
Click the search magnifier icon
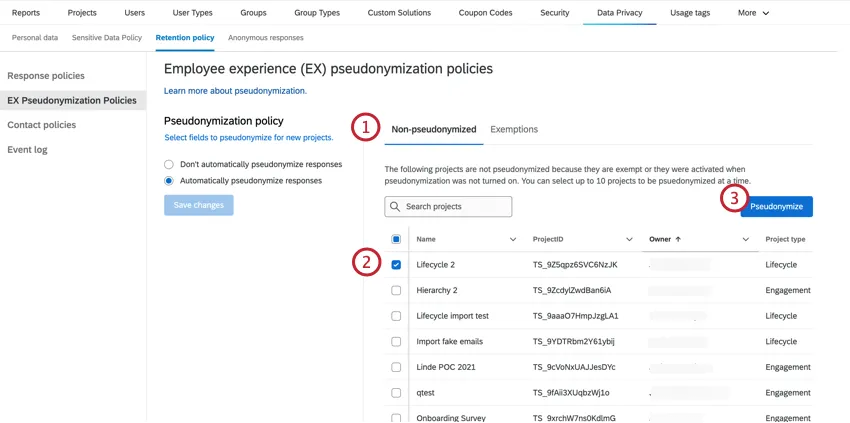tap(395, 207)
